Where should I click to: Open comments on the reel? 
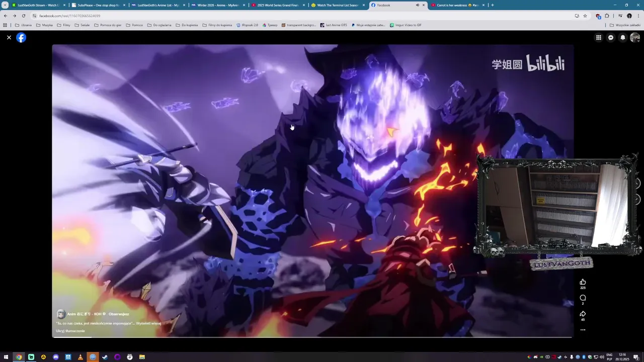click(583, 298)
